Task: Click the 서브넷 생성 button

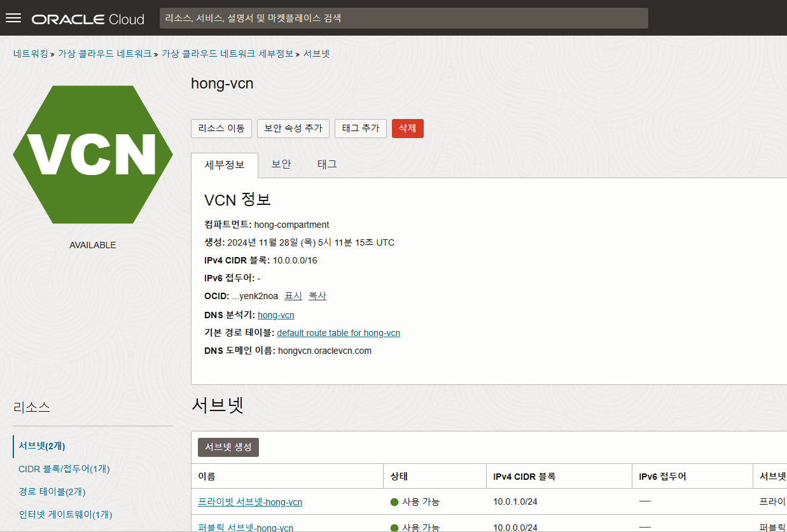Action: (x=228, y=447)
